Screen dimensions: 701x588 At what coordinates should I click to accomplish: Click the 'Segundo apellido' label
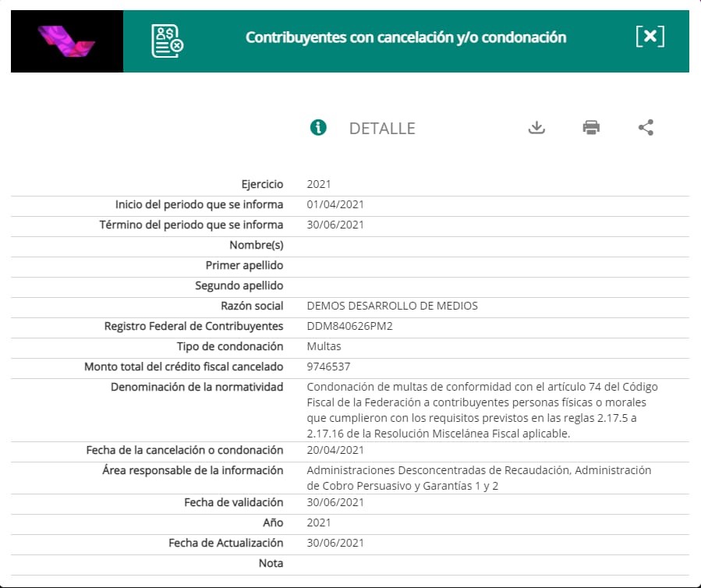coord(239,285)
